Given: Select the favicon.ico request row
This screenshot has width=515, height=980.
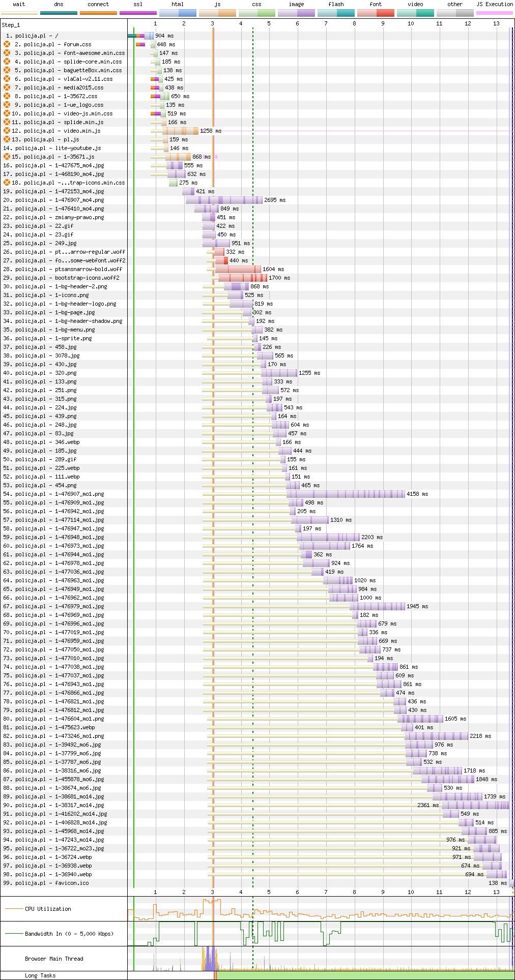Looking at the screenshot, I should point(257,883).
